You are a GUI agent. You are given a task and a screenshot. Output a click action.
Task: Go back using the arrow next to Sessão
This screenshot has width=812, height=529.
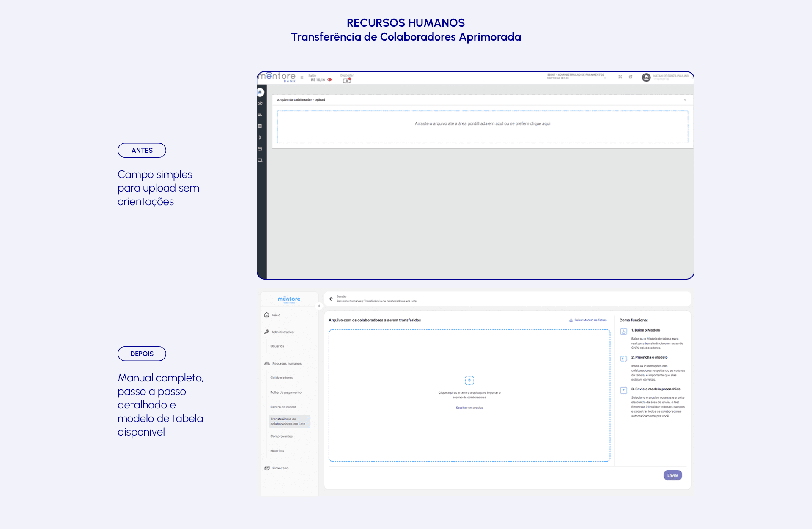[x=331, y=299]
